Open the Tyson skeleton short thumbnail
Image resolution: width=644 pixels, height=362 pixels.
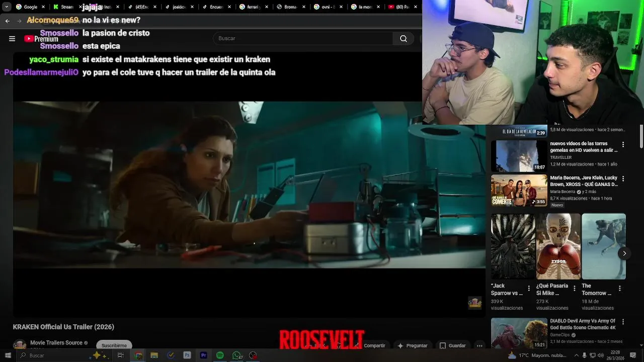(x=558, y=246)
